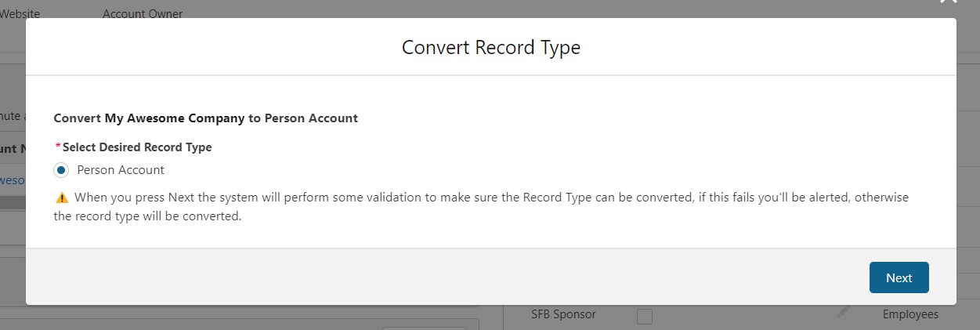Open the partially hidden account name link
The image size is (980, 330).
coord(13,179)
